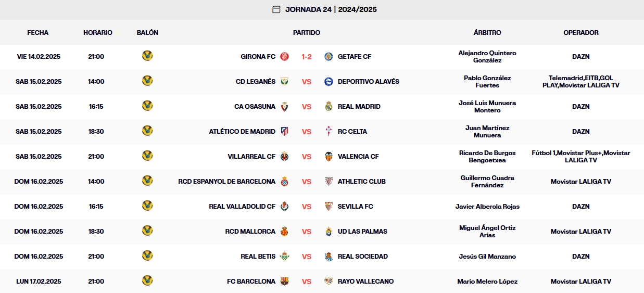Open the Girona vs Getafe 1-2 result

click(307, 57)
